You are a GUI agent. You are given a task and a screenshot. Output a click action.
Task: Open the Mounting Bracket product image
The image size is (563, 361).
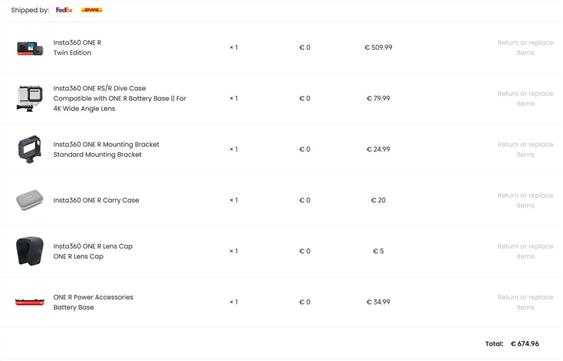30,149
